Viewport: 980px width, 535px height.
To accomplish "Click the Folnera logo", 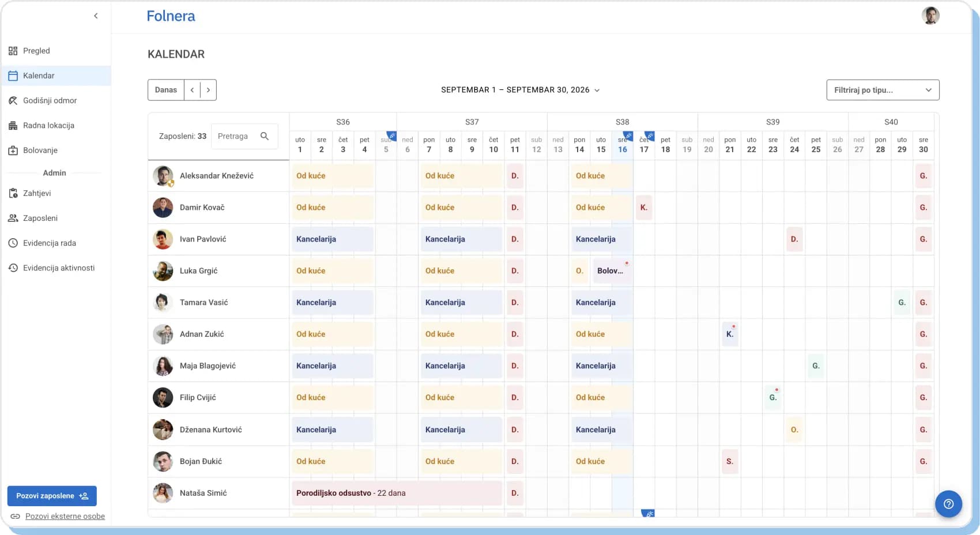I will tap(171, 16).
